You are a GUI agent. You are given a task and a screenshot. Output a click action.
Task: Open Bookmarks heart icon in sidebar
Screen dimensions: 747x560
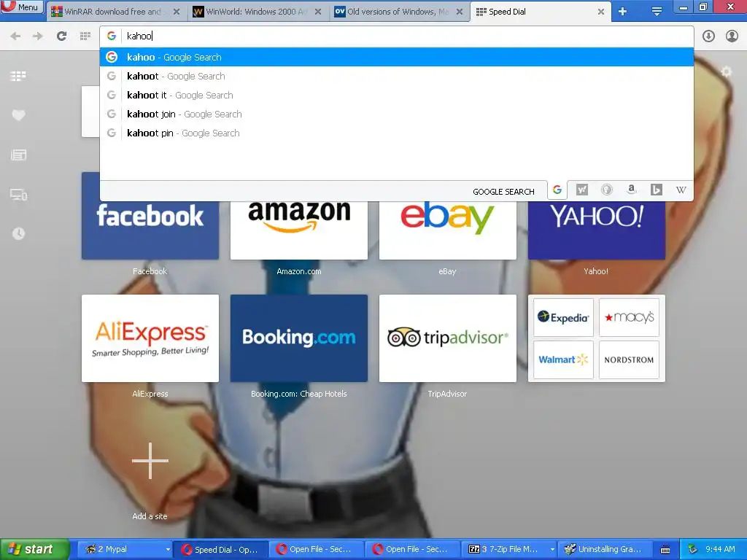click(x=18, y=115)
